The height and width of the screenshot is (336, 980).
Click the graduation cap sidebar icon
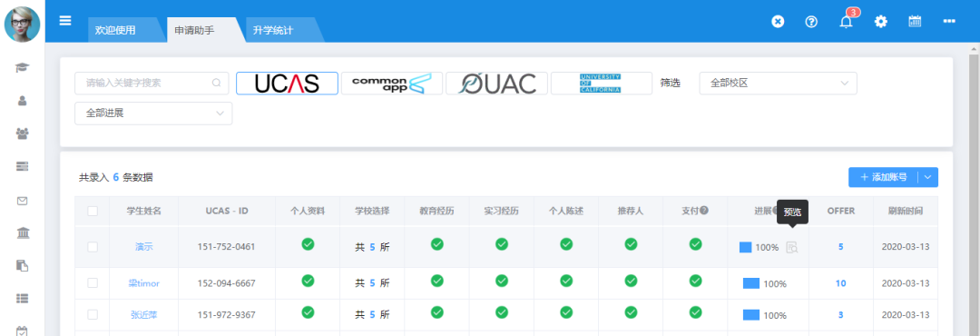23,67
